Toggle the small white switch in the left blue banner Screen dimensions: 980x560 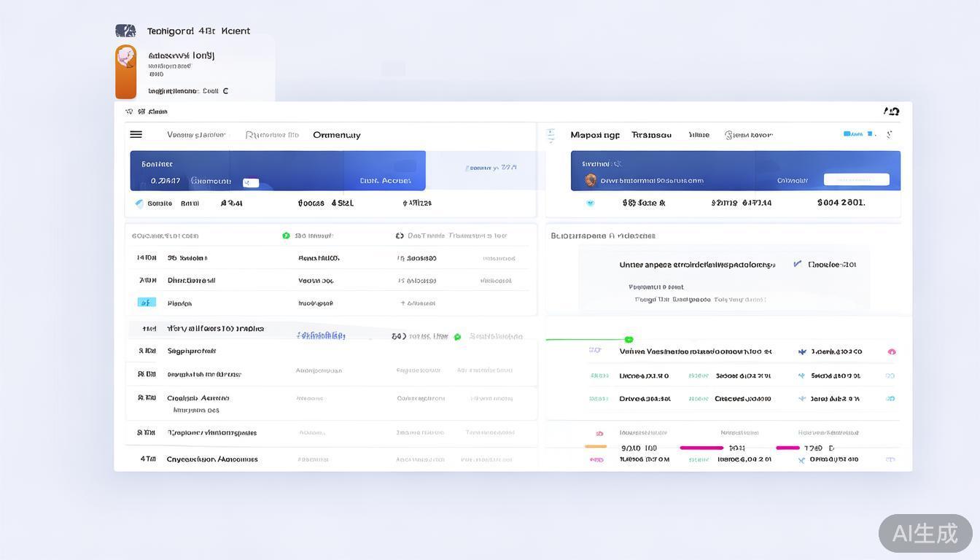click(x=250, y=182)
